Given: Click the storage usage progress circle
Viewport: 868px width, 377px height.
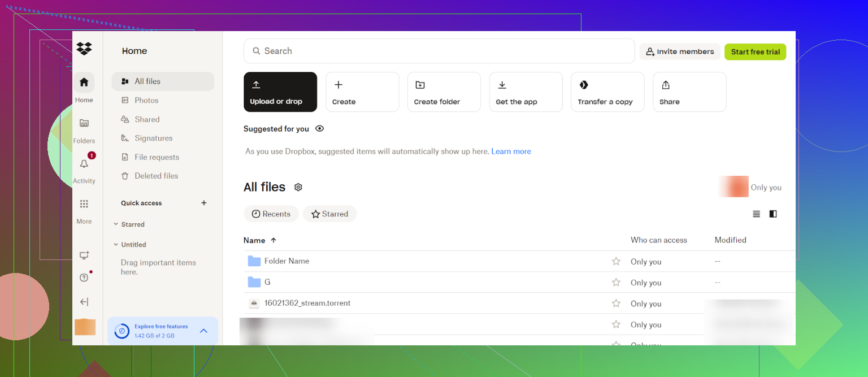Looking at the screenshot, I should tap(121, 331).
